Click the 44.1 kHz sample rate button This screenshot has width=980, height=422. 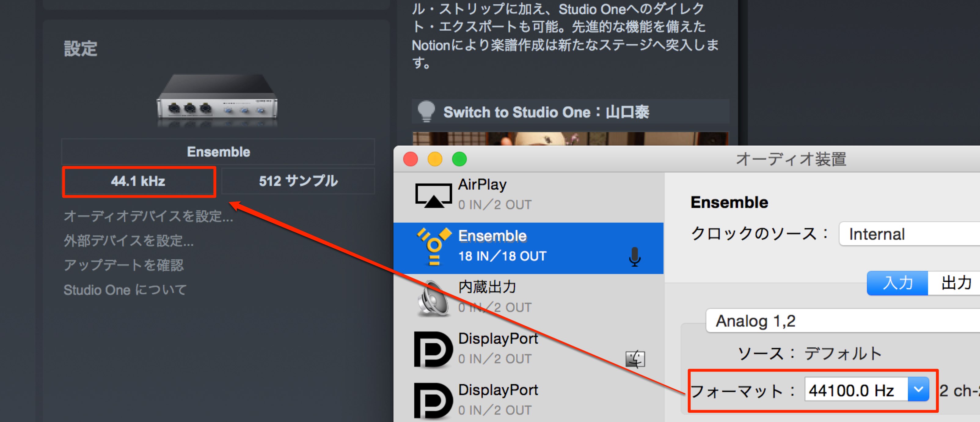139,182
